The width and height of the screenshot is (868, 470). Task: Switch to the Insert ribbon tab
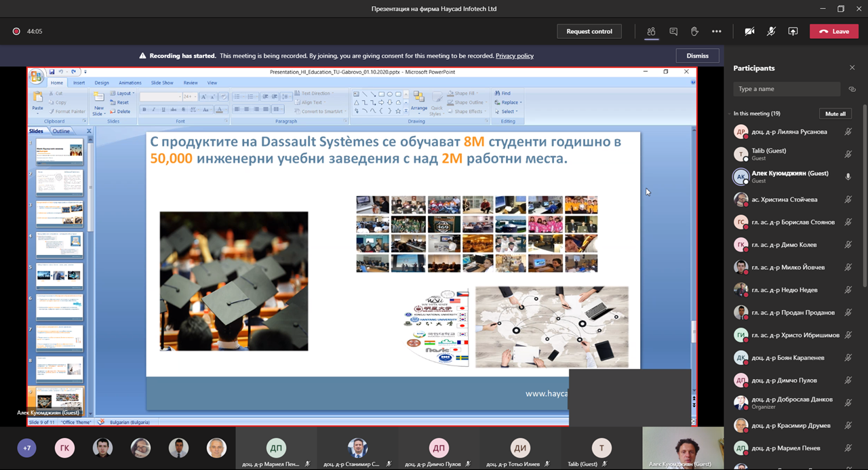point(79,83)
